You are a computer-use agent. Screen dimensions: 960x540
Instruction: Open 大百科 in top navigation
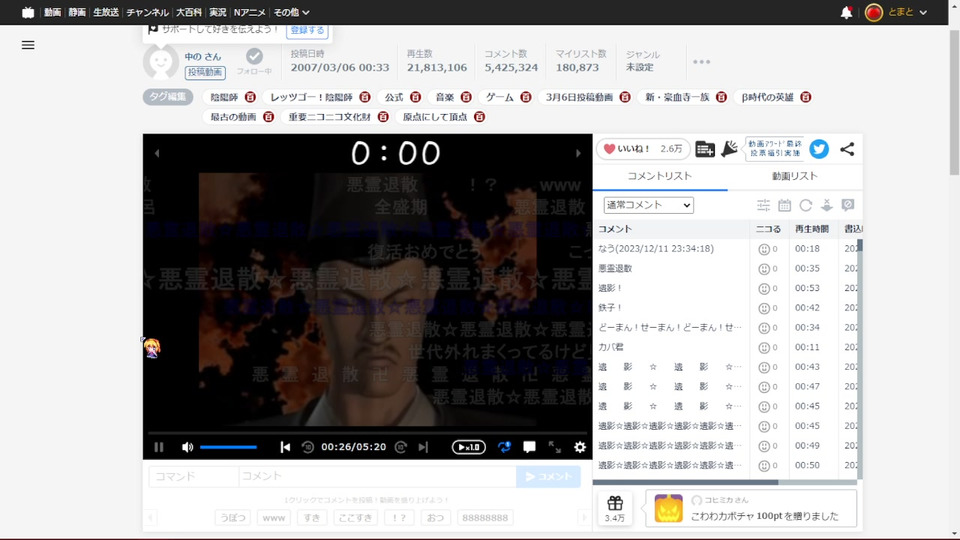coord(189,12)
